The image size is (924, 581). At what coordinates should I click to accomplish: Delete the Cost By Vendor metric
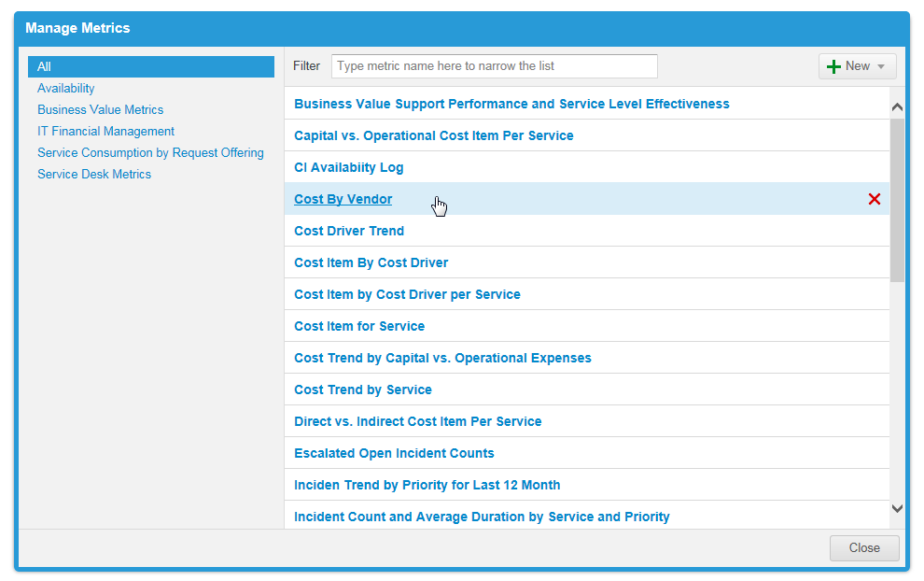874,199
